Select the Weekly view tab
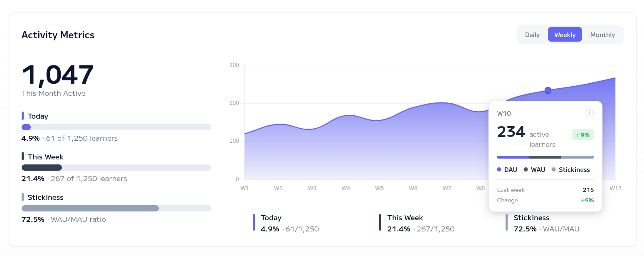Image resolution: width=644 pixels, height=256 pixels. (x=565, y=35)
